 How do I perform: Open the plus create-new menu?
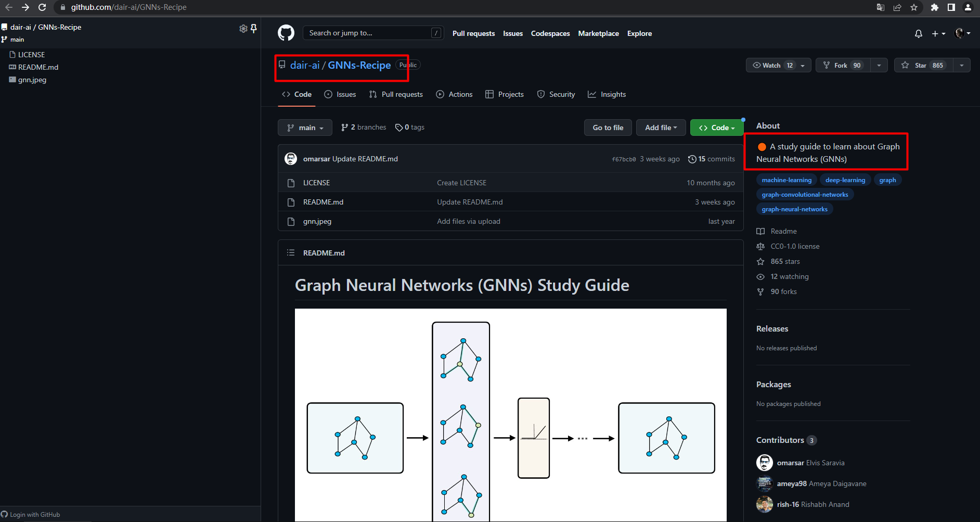pos(938,33)
